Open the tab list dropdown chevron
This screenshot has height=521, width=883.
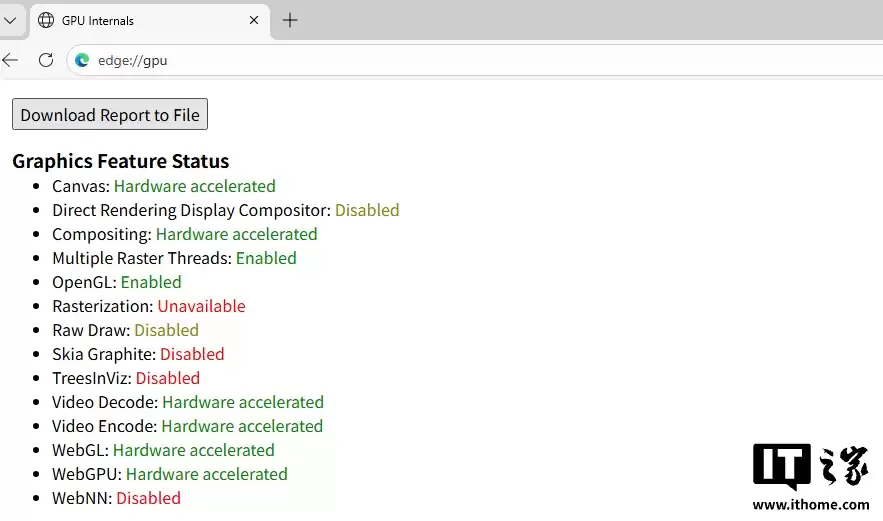pos(10,20)
